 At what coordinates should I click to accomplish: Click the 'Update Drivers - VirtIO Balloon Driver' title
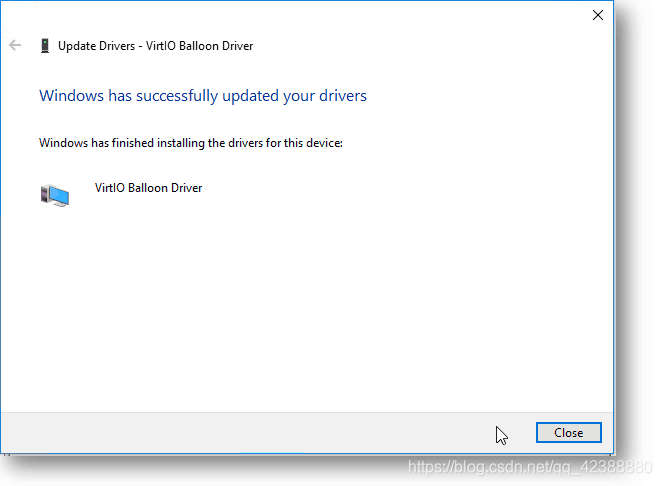[x=155, y=46]
